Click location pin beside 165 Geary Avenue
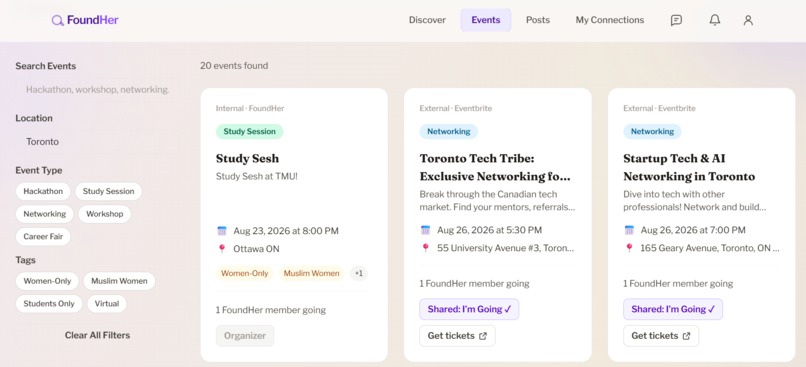 (629, 248)
